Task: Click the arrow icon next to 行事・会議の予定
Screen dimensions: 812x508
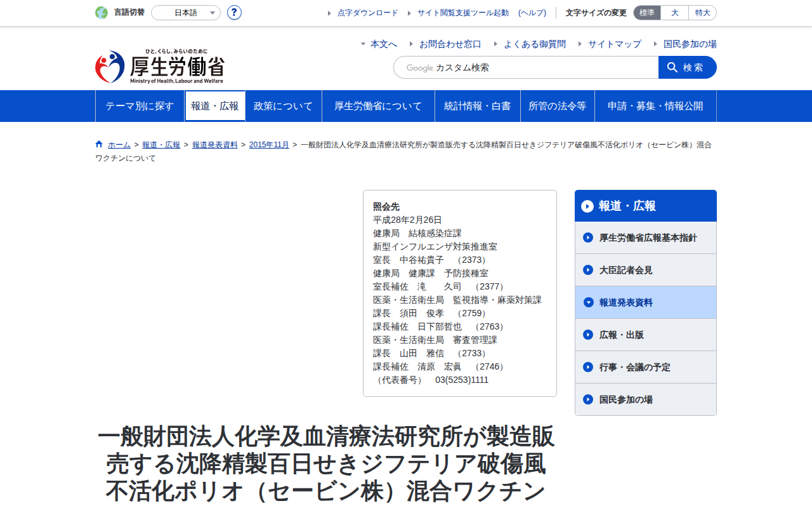Action: (588, 367)
